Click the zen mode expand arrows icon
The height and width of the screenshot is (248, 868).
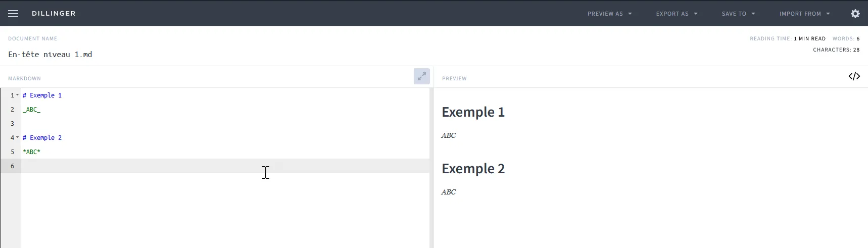(421, 76)
